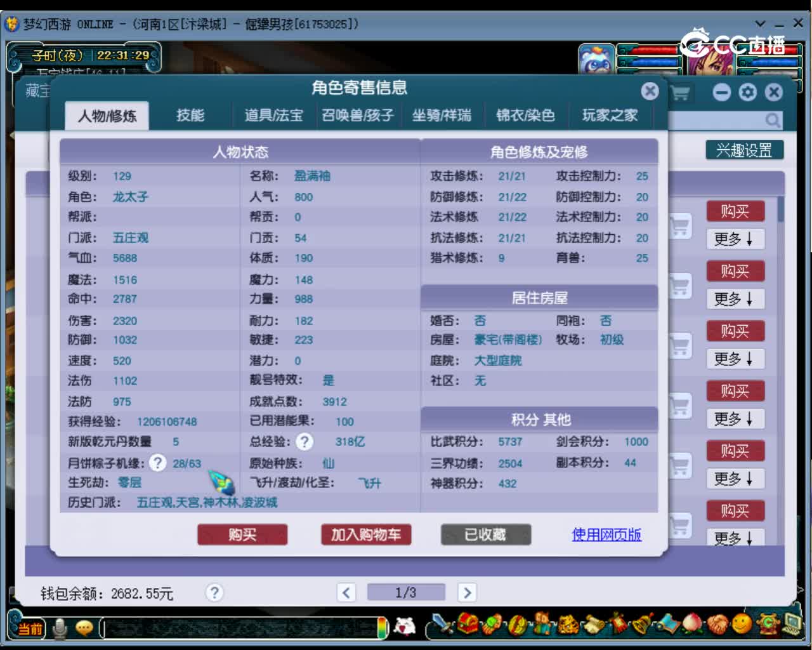Click the topmost 购买 button in background list
Viewport: 812px width, 650px height.
(735, 211)
